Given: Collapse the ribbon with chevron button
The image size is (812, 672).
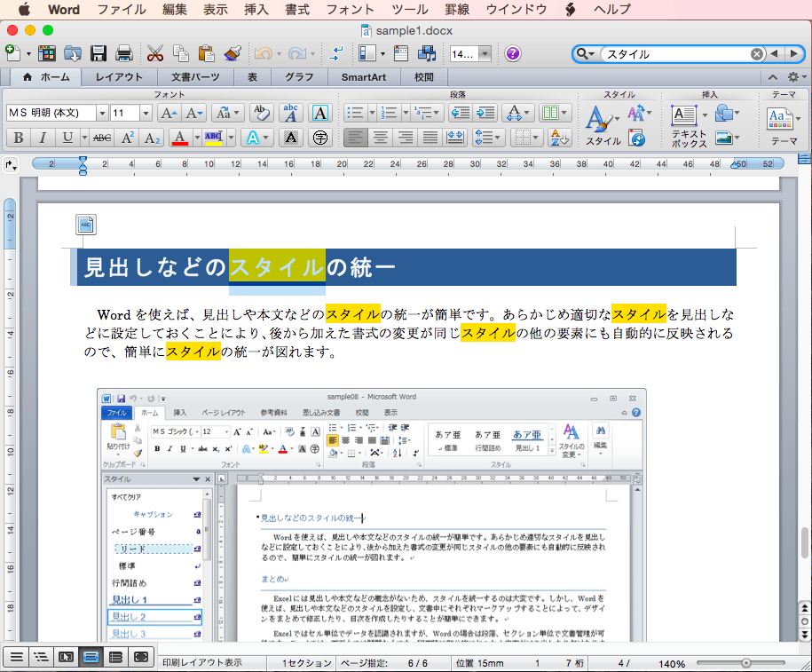Looking at the screenshot, I should point(773,77).
